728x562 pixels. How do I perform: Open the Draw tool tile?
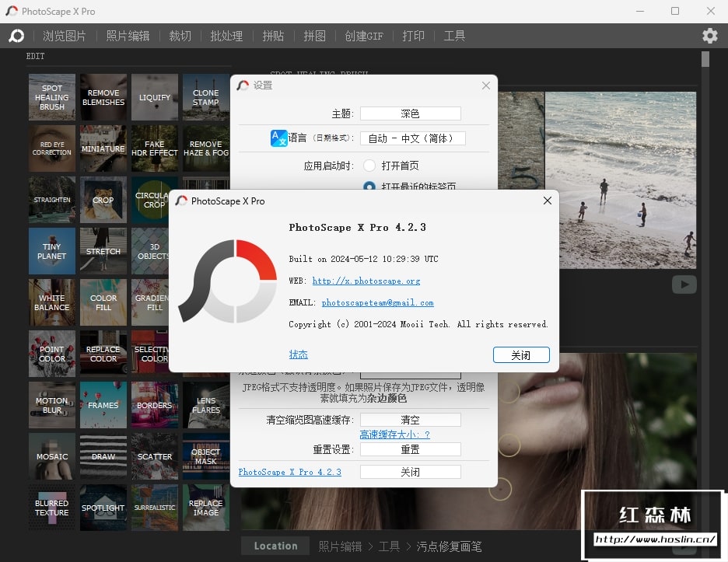[103, 456]
